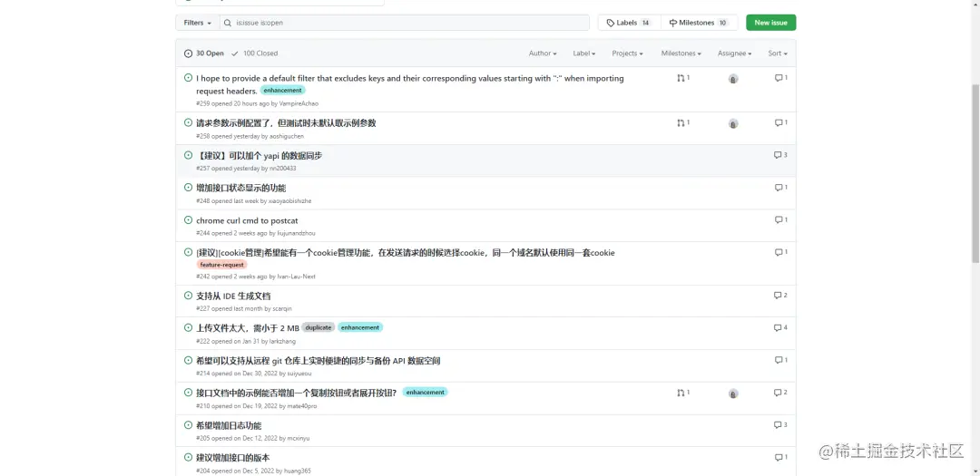Visit author larkzhang's profile link
The image size is (980, 476).
[x=284, y=341]
